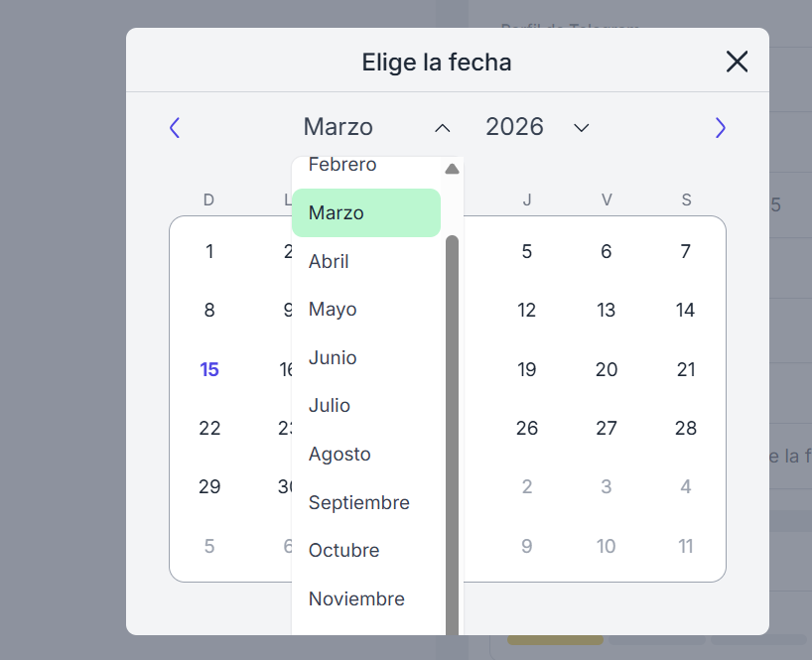The height and width of the screenshot is (660, 812).
Task: Go to next month with right chevron
Action: click(720, 128)
